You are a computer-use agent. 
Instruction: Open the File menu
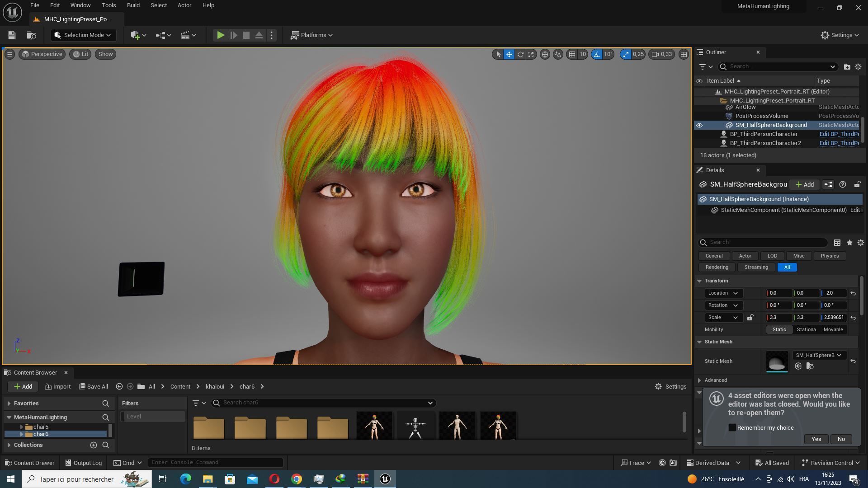tap(34, 5)
